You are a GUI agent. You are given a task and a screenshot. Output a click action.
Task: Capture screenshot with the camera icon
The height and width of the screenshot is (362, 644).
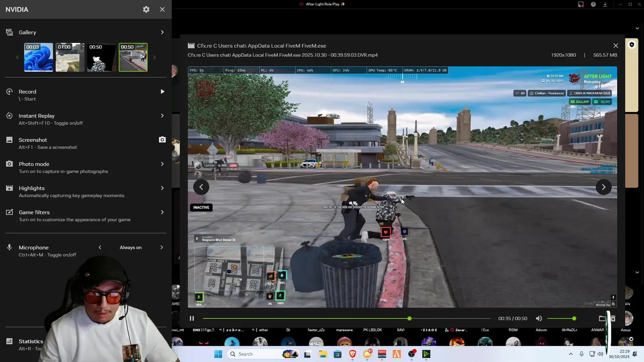(x=162, y=140)
